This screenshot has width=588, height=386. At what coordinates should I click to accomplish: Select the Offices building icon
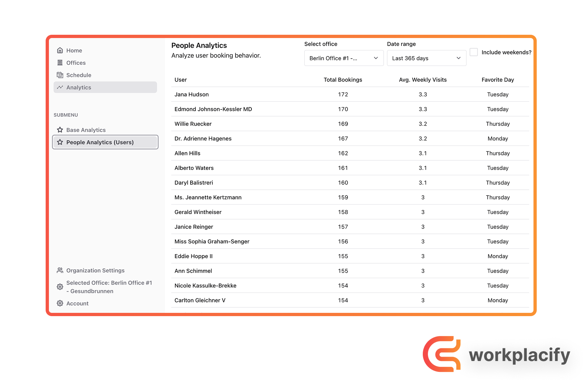point(60,63)
